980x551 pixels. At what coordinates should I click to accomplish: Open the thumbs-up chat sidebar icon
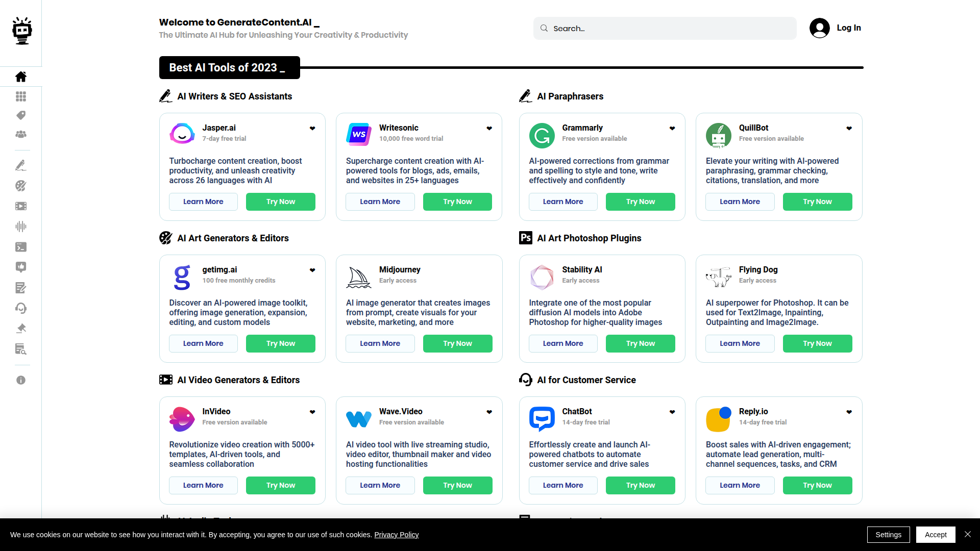(21, 267)
